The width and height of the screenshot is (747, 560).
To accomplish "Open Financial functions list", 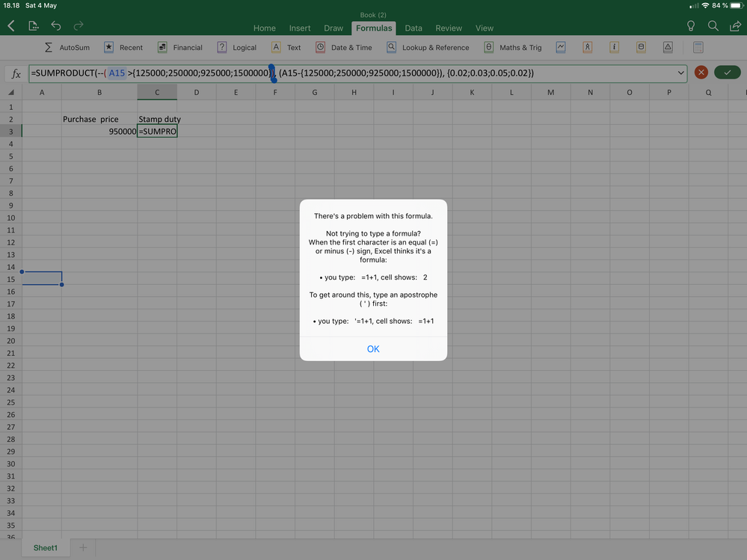I will pyautogui.click(x=180, y=48).
